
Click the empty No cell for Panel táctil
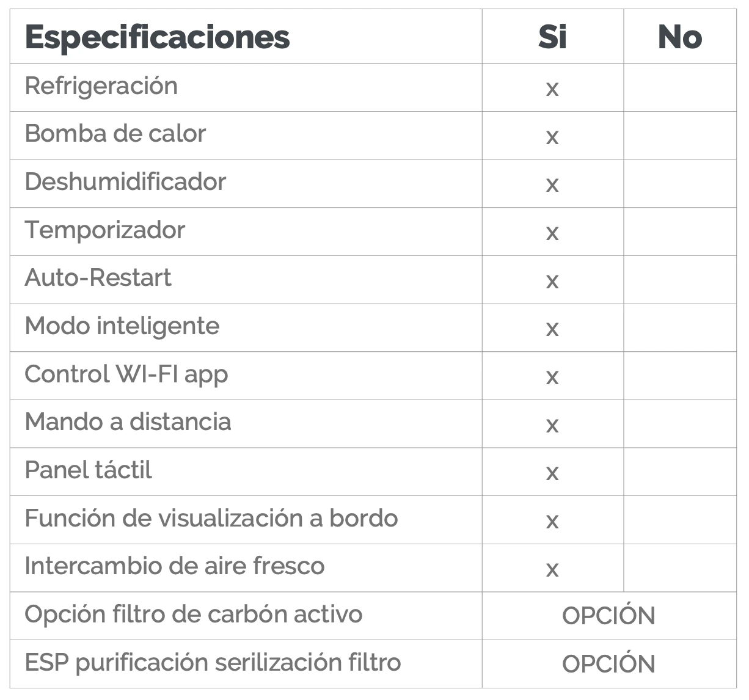tap(679, 472)
